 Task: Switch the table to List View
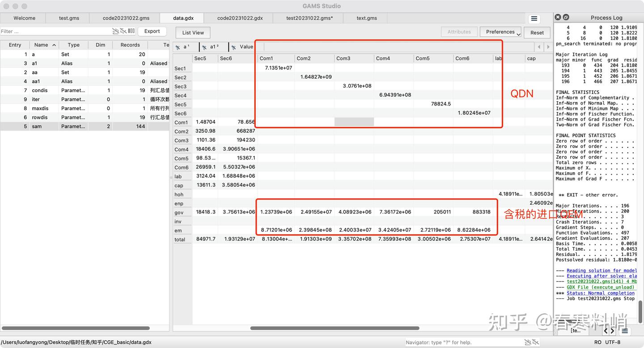click(193, 33)
